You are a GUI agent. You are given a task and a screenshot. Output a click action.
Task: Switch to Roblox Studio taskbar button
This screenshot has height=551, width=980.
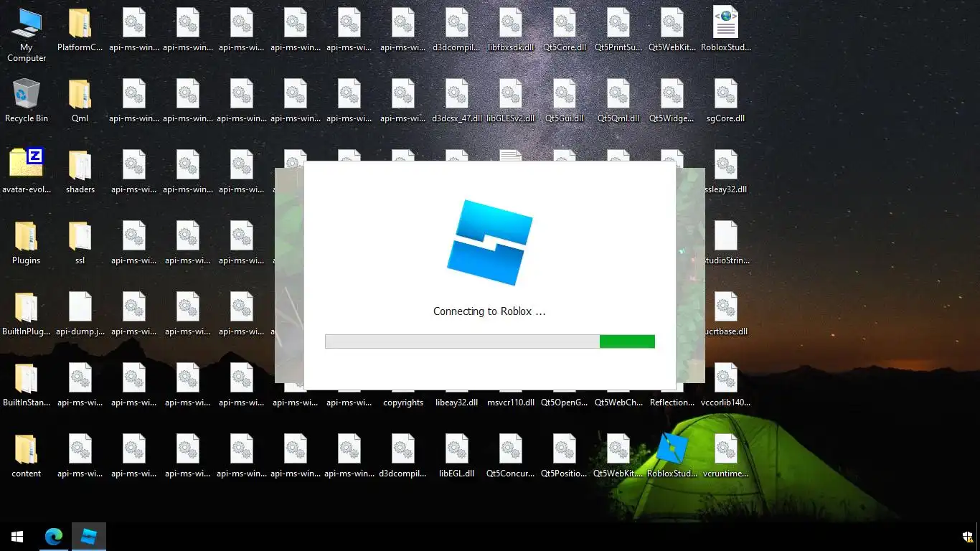pyautogui.click(x=89, y=537)
